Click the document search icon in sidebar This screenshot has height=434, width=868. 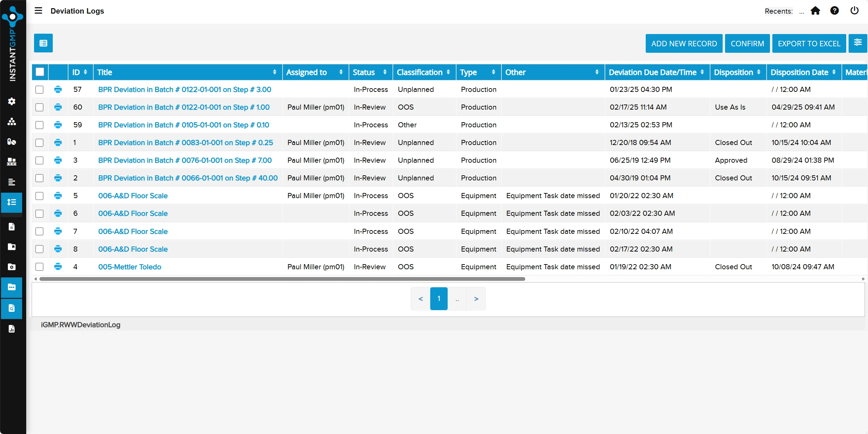tap(12, 308)
